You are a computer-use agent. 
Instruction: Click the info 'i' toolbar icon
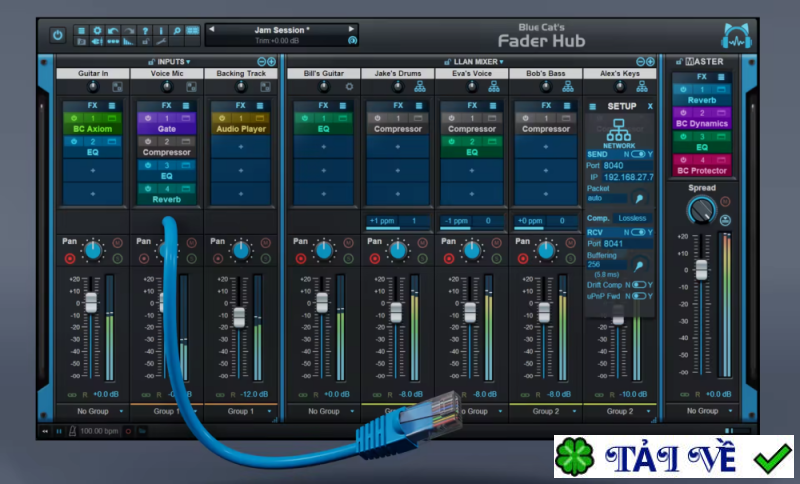[161, 31]
